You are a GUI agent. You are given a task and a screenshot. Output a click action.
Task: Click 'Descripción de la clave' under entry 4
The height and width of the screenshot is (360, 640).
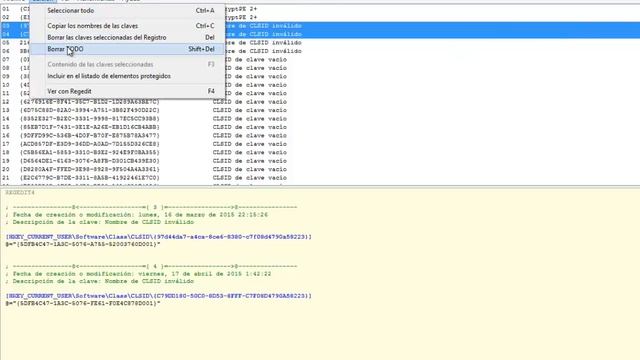[100, 281]
